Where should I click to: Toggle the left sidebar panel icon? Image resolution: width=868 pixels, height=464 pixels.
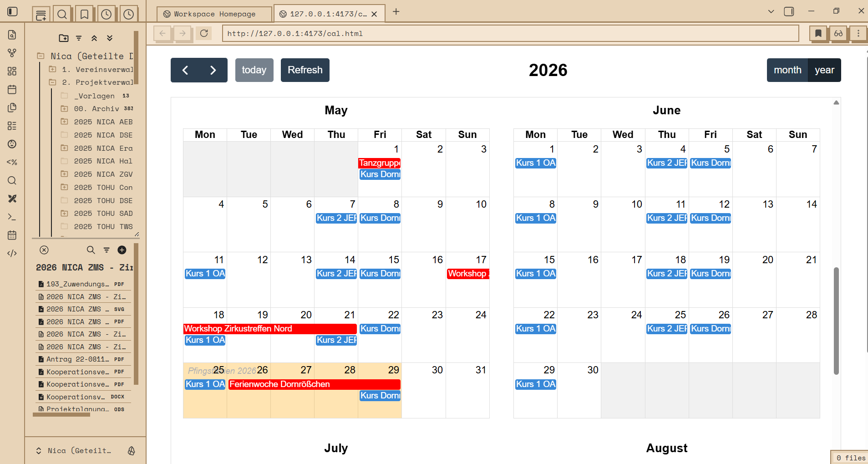(13, 11)
